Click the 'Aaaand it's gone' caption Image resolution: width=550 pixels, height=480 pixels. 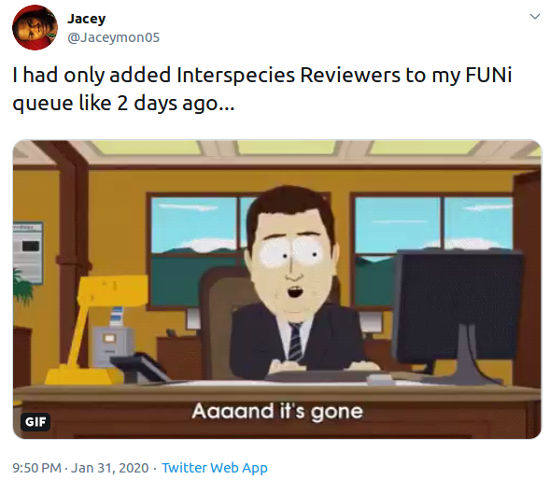point(277,411)
